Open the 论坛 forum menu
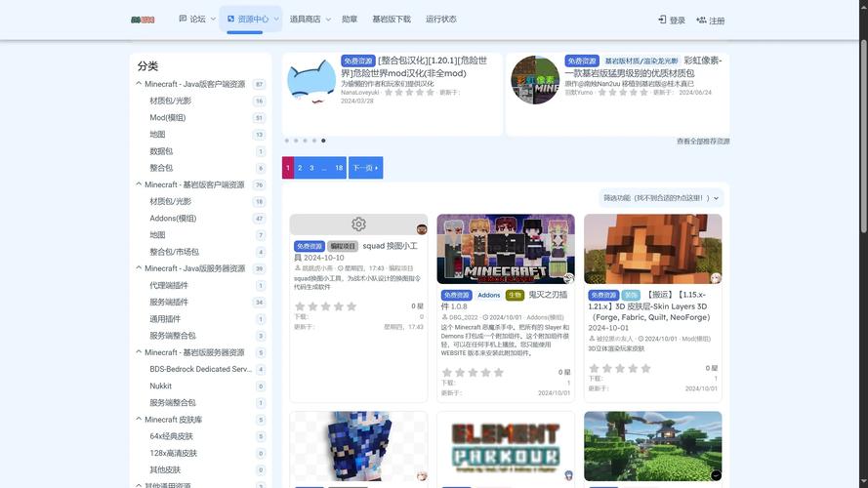The image size is (868, 488). coord(192,19)
